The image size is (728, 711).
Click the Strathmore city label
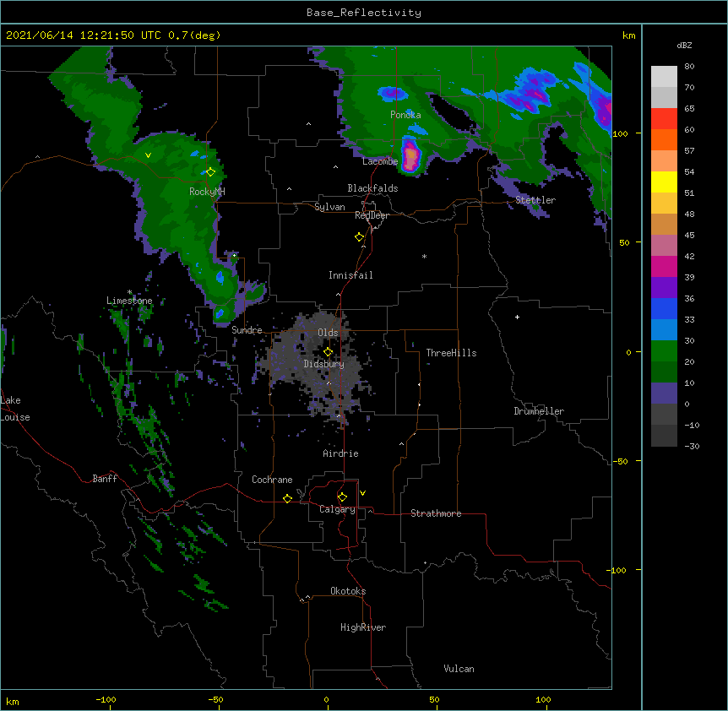pyautogui.click(x=436, y=513)
